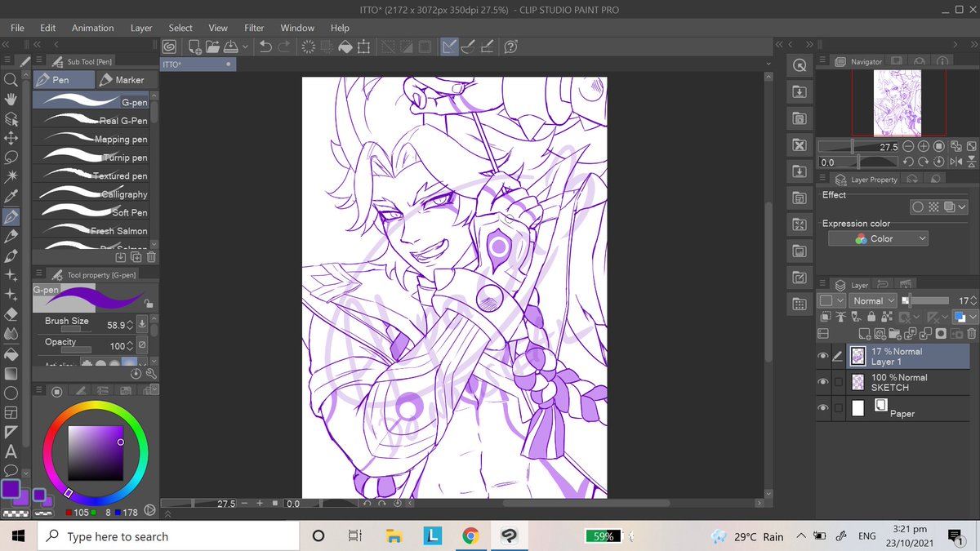Click the Undo arrow
This screenshot has width=980, height=551.
pyautogui.click(x=265, y=47)
